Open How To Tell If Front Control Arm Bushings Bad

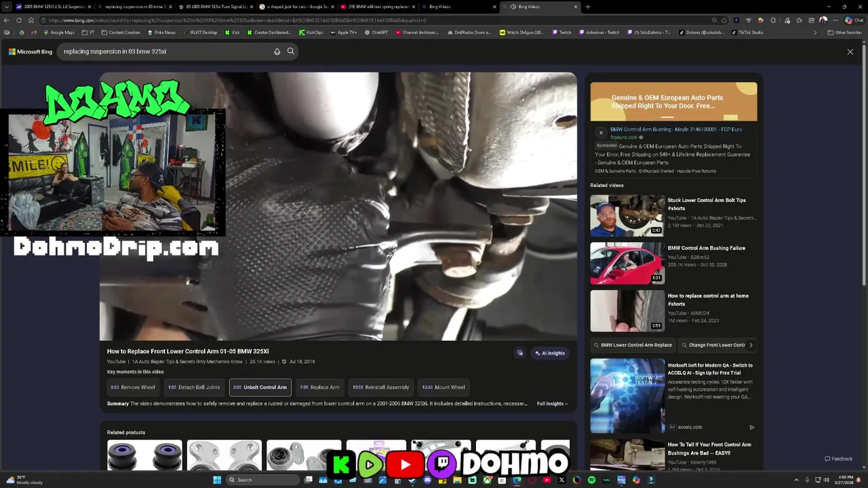709,449
